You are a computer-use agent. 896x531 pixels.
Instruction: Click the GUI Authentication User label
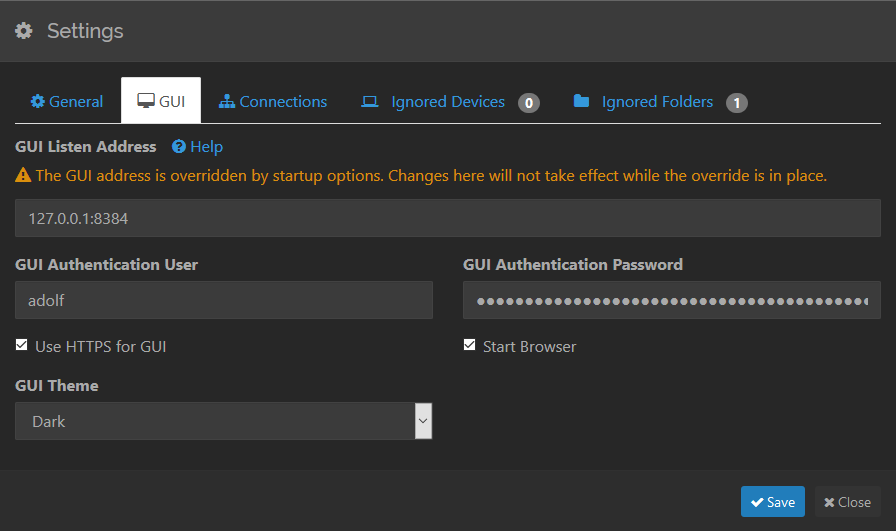tap(106, 265)
